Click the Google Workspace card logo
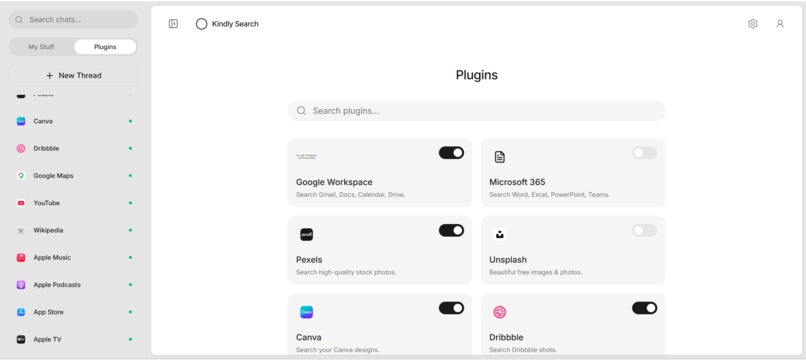The image size is (806, 360). pos(306,156)
